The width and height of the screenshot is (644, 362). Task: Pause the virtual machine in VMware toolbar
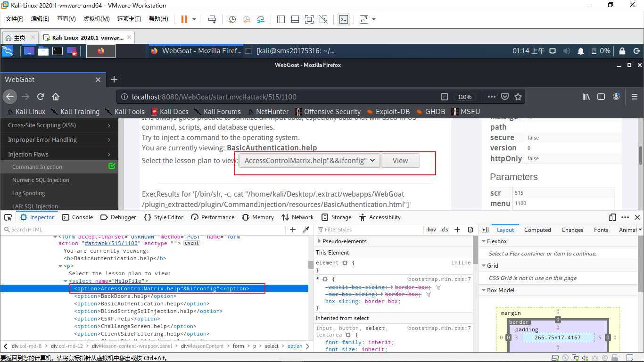pyautogui.click(x=184, y=19)
